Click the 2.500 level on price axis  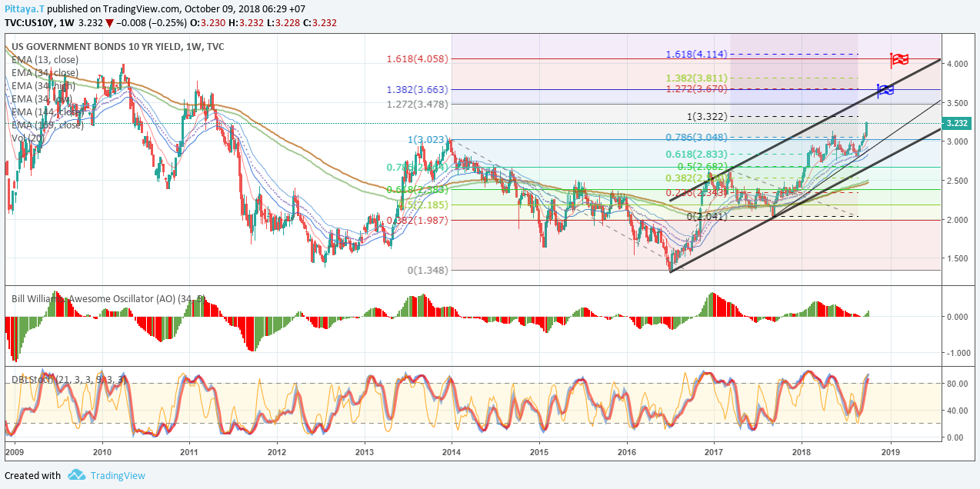(958, 181)
